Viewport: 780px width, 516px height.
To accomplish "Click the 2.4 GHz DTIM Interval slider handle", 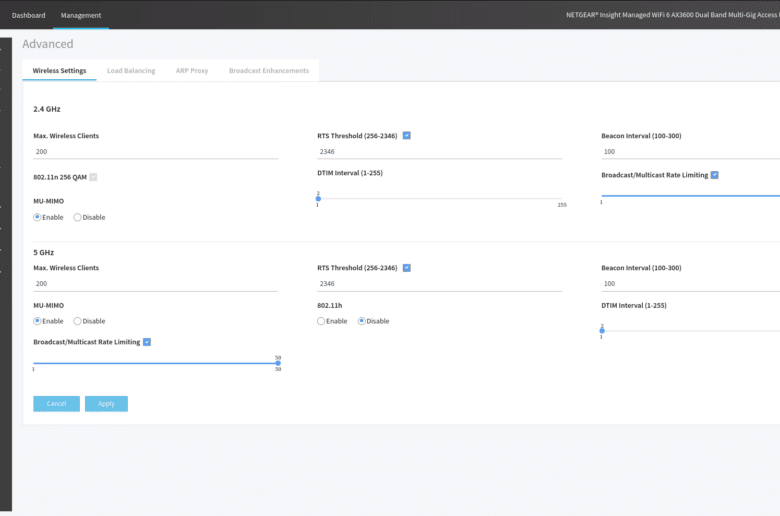I will click(x=318, y=199).
